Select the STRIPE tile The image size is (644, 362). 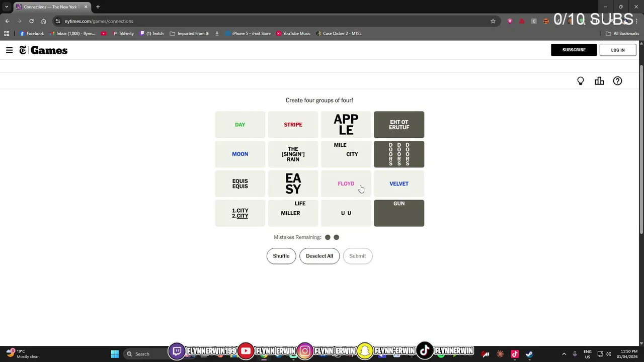[293, 125]
